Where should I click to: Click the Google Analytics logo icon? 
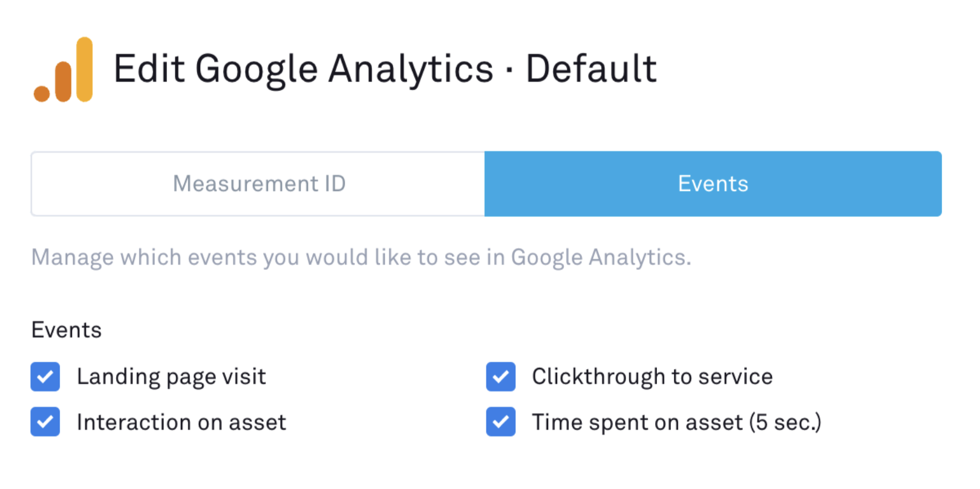click(64, 70)
